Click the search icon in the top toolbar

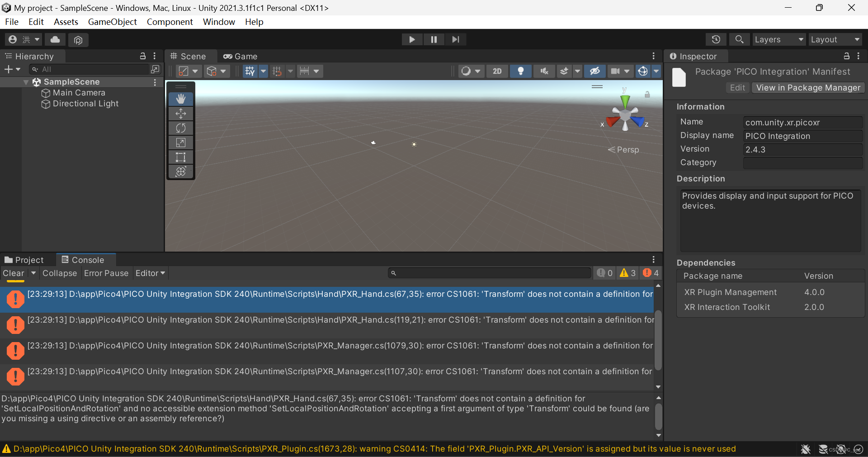tap(739, 39)
